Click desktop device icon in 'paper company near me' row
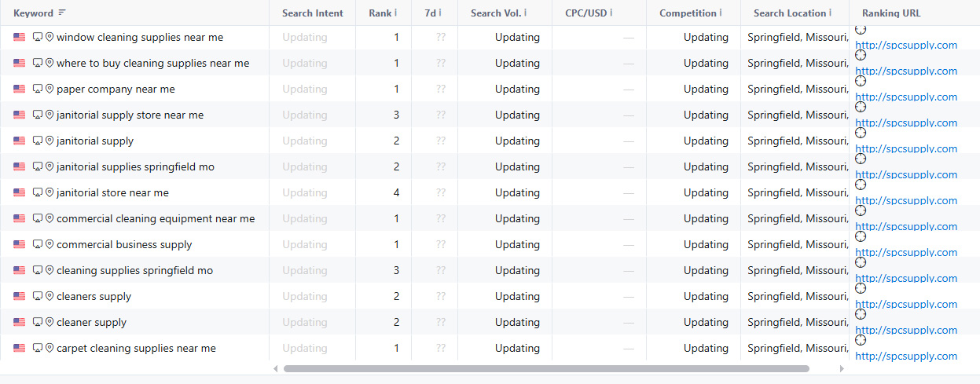This screenshot has width=980, height=384. 37,89
